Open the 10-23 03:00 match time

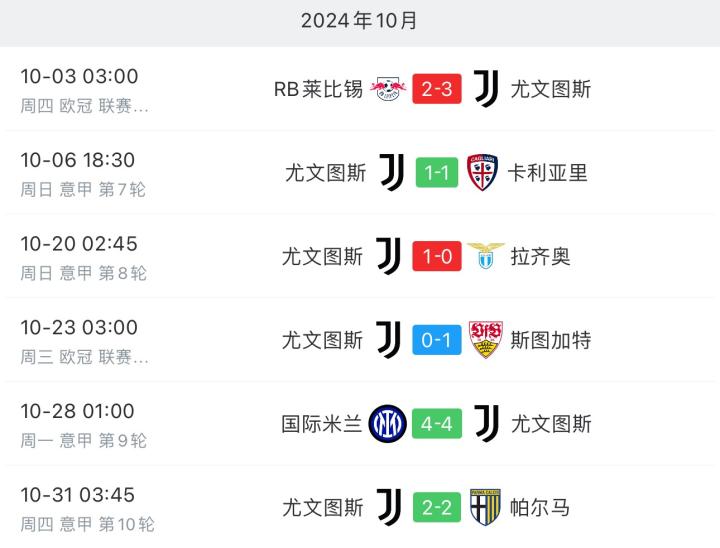79,327
